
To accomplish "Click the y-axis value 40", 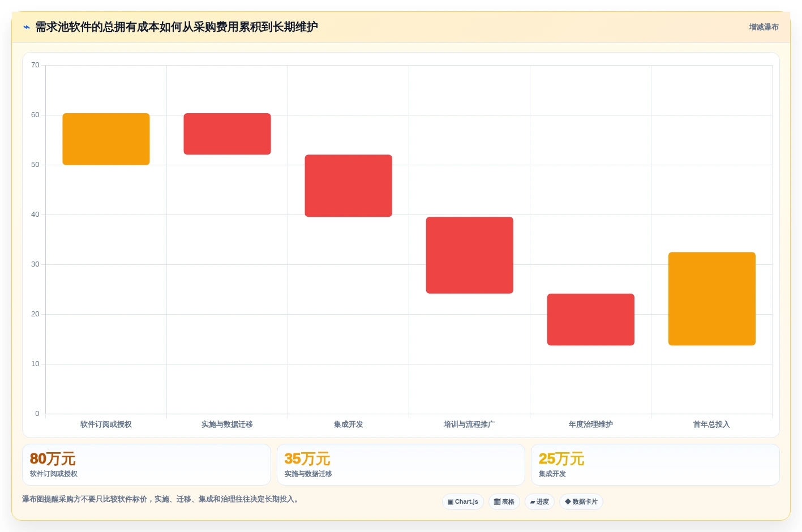I will click(35, 214).
